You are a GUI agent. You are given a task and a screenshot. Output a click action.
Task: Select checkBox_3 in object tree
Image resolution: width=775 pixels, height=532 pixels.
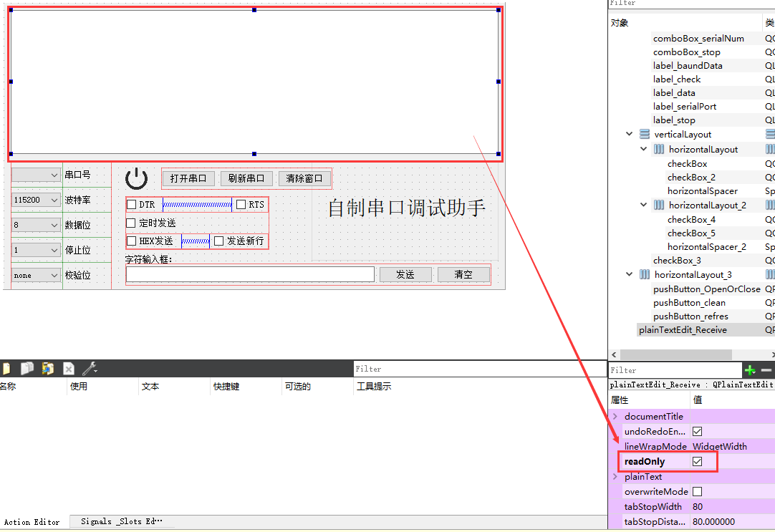tap(677, 261)
